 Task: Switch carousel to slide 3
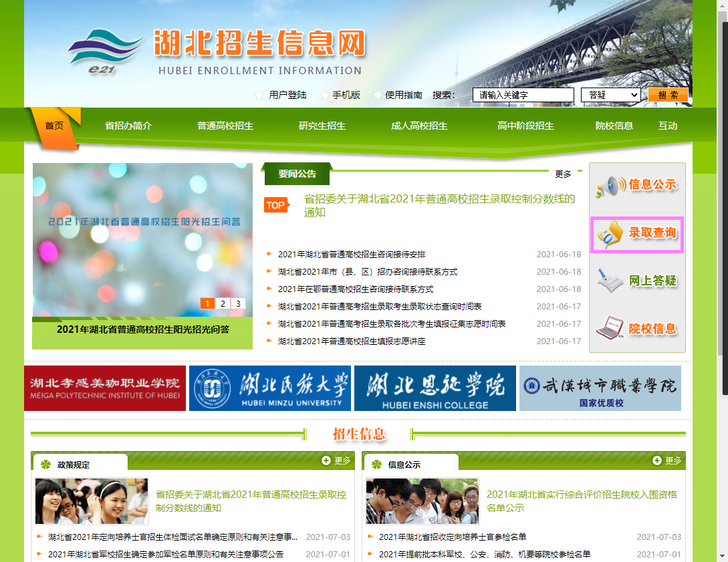point(239,303)
